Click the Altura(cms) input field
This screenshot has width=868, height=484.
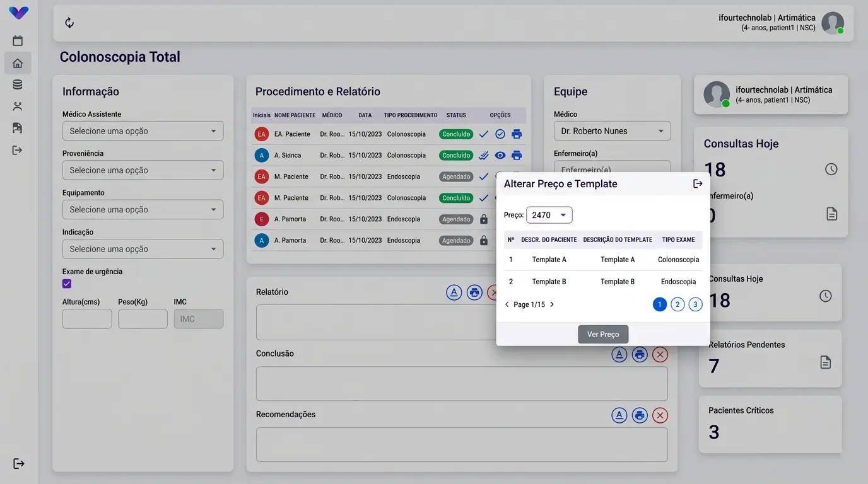(87, 319)
